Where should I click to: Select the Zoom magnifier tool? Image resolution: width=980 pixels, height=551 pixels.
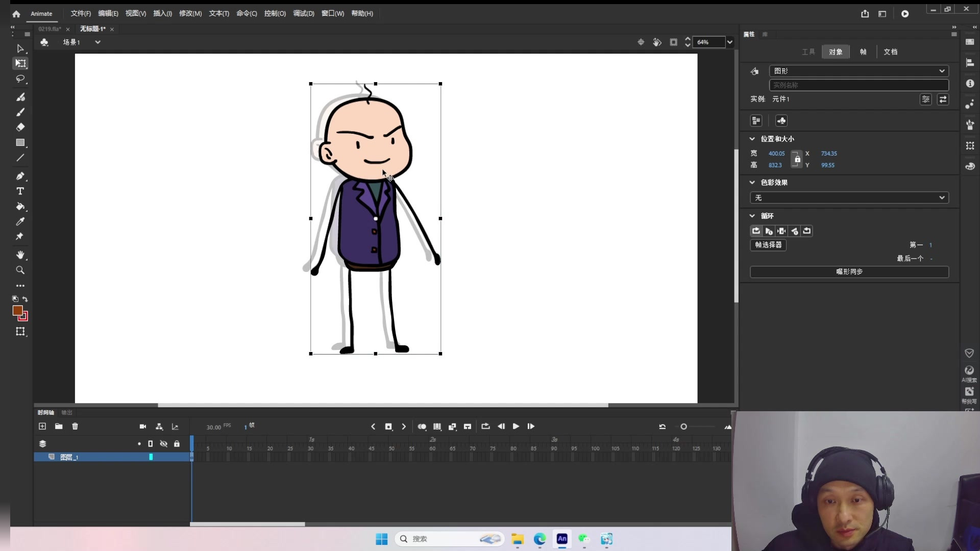click(x=20, y=270)
